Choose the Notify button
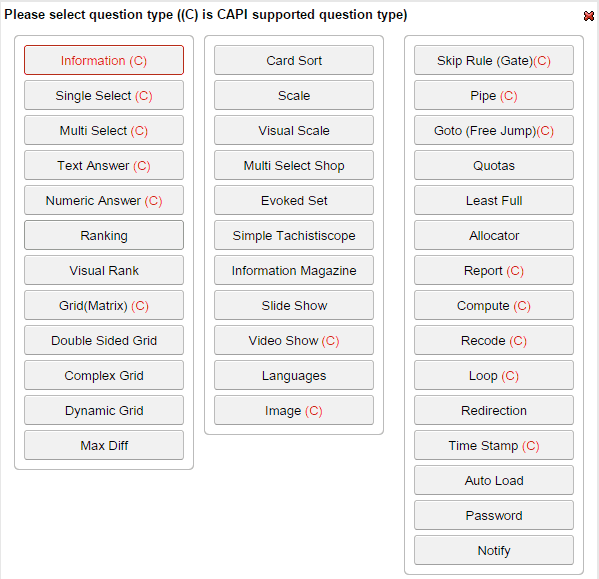 494,550
